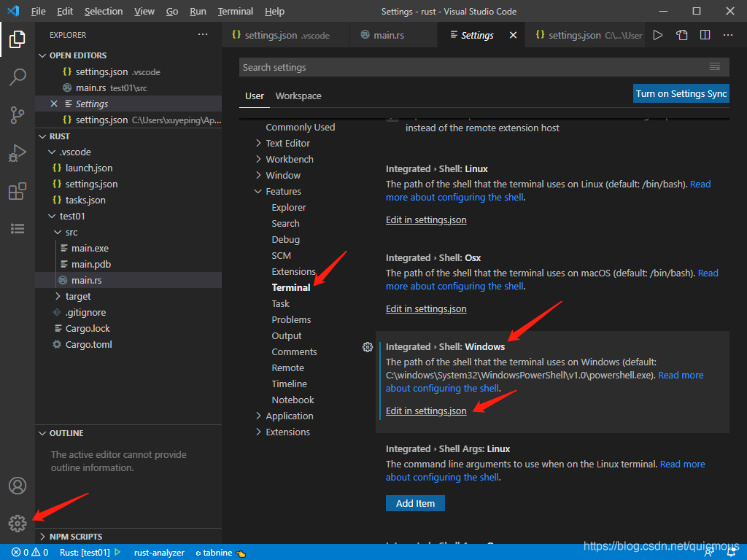Open the Manage gear icon
Screen dimensions: 747x560
click(x=18, y=524)
